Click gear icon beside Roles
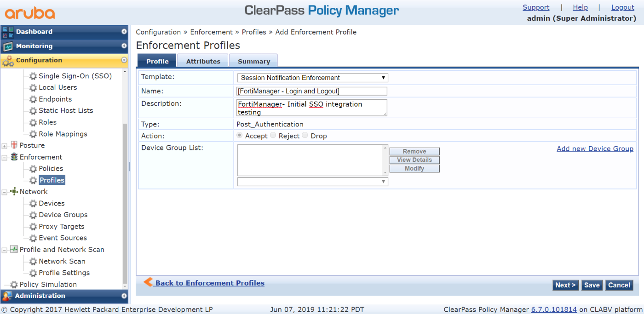The height and width of the screenshot is (314, 644). [33, 123]
